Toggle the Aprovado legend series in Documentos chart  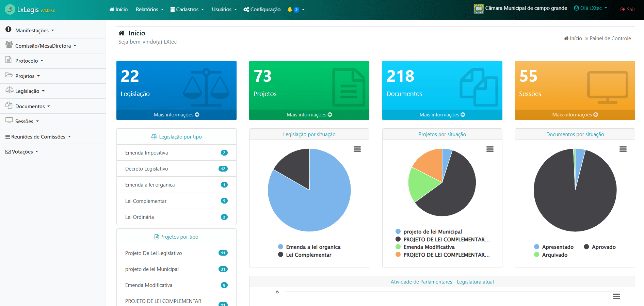[603, 247]
